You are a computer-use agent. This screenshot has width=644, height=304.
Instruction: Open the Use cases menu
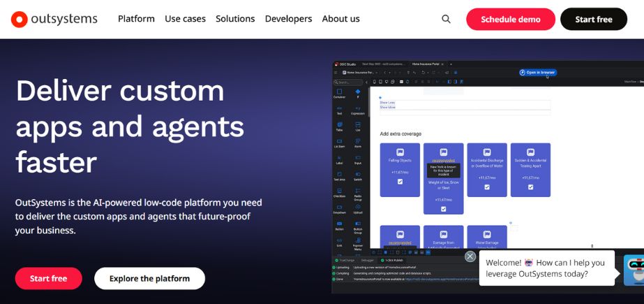pos(185,19)
